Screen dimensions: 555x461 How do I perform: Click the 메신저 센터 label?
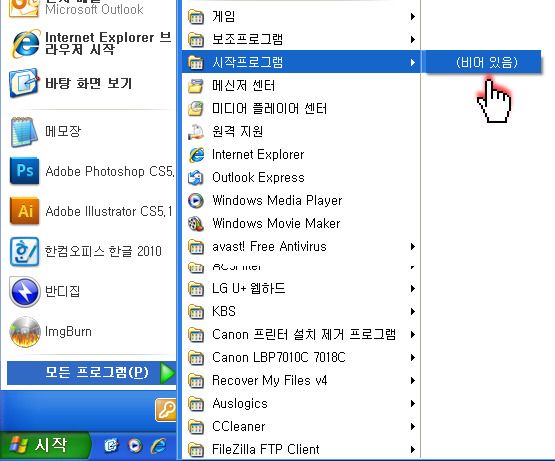tap(243, 86)
